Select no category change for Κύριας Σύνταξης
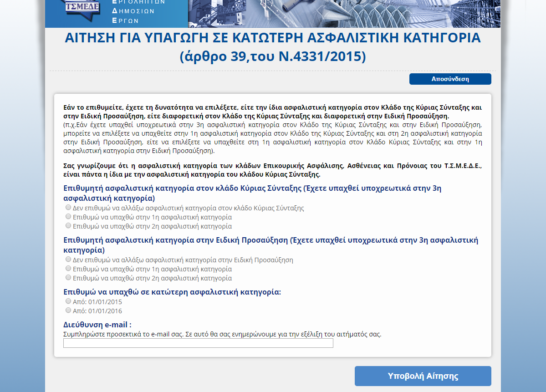 [68, 208]
